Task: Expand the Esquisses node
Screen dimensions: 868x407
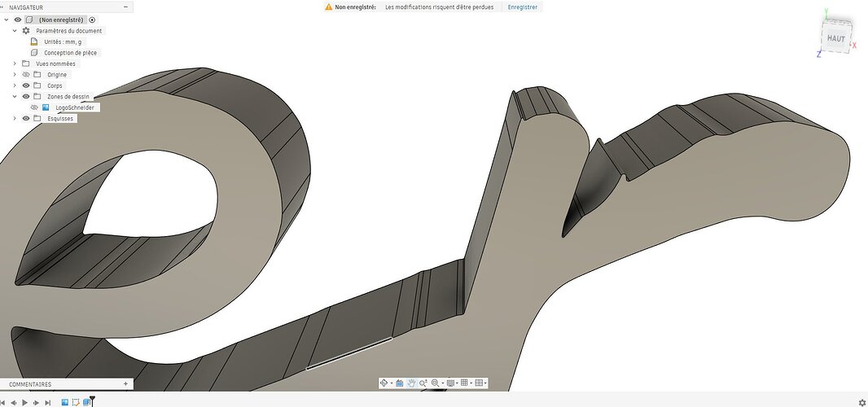Action: (15, 119)
